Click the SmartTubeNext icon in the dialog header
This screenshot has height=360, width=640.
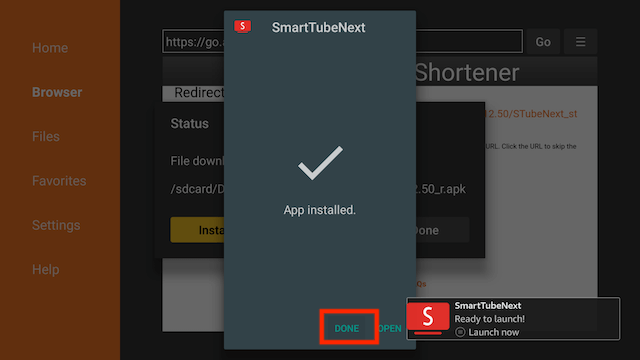pyautogui.click(x=242, y=27)
